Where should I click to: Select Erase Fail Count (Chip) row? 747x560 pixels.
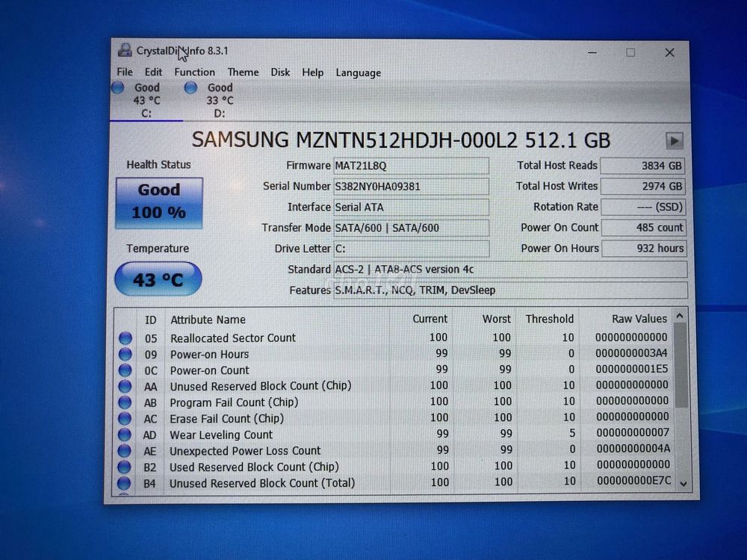click(394, 418)
